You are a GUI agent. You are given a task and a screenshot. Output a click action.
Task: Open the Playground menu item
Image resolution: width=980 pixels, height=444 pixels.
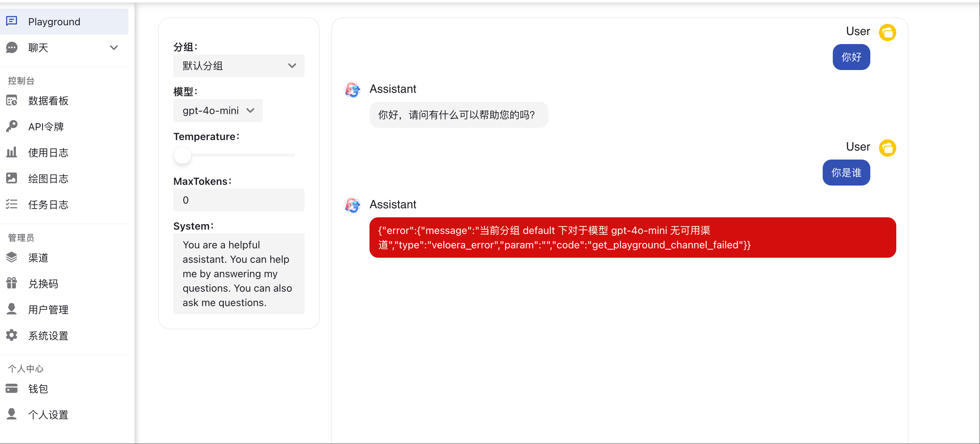click(x=64, y=22)
